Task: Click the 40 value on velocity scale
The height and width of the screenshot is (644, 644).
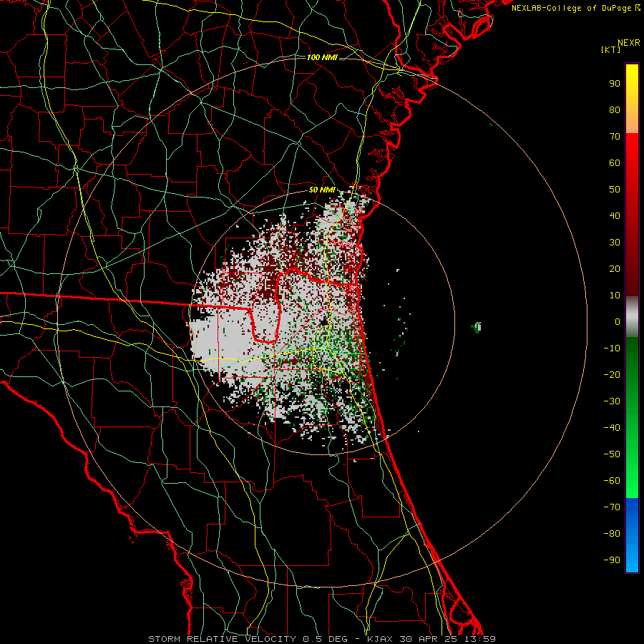Action: point(615,216)
